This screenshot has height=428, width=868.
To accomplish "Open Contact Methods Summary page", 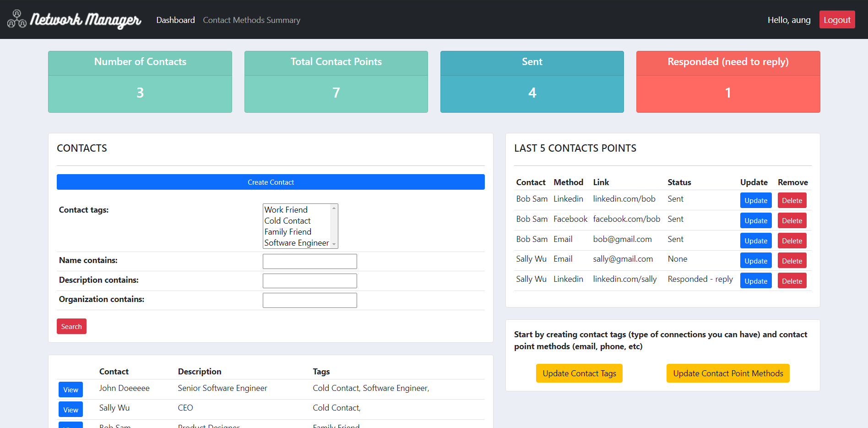I will pos(251,20).
